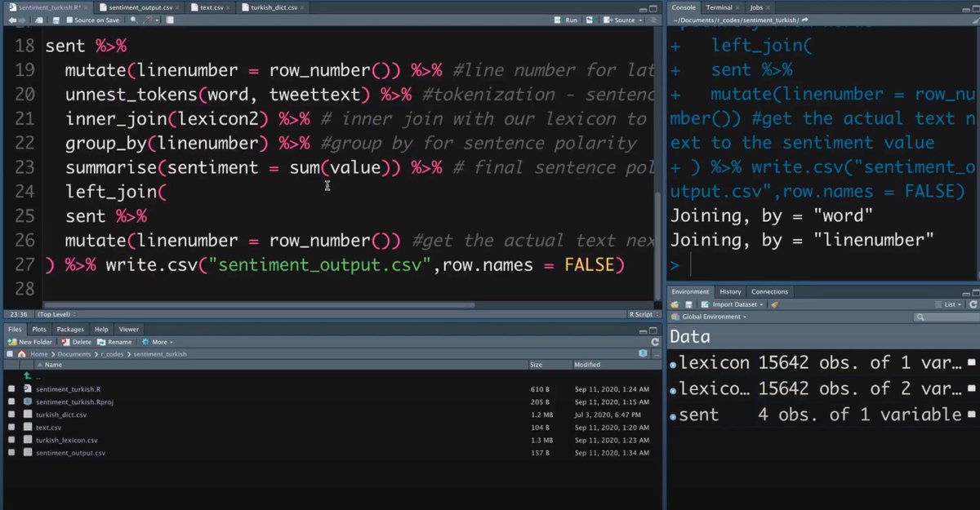Check the sentiment_output.csv file checkbox
Viewport: 980px width, 510px height.
point(11,452)
